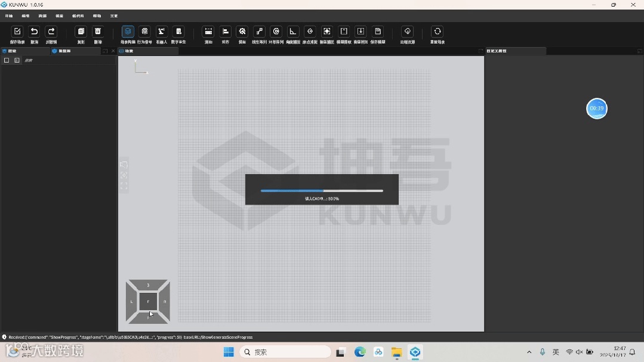Click the search field in left panel
This screenshot has width=644, height=362.
pos(70,60)
